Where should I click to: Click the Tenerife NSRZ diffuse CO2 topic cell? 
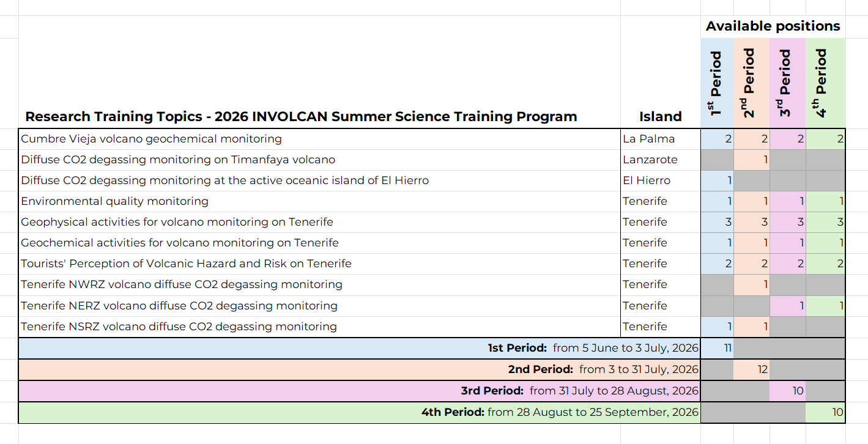[x=179, y=327]
